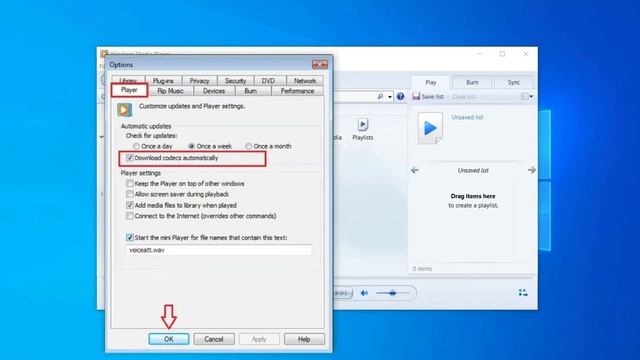The width and height of the screenshot is (640, 360).
Task: Click the Options dialog header player icon
Action: [124, 110]
